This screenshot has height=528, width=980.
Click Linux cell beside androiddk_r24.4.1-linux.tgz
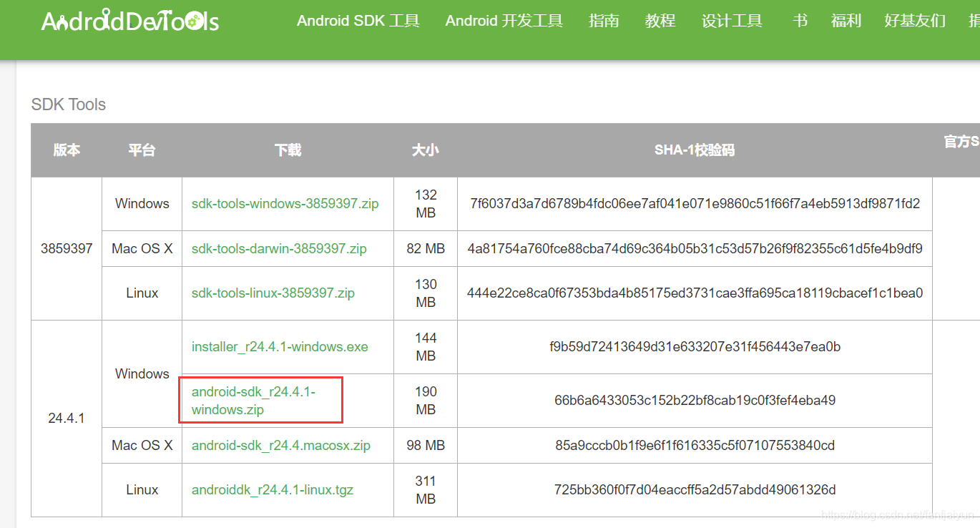pyautogui.click(x=142, y=490)
